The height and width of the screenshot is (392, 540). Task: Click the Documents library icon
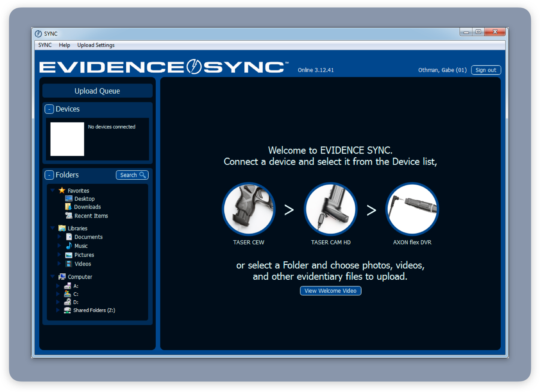coord(69,237)
